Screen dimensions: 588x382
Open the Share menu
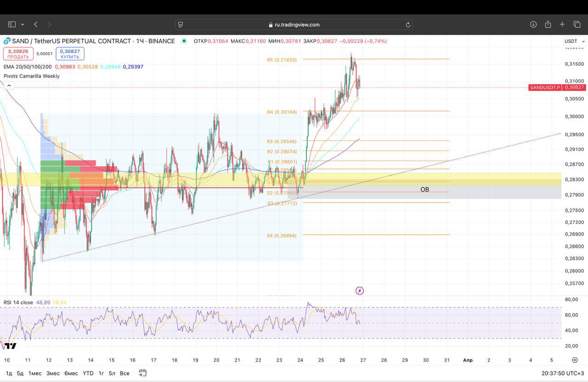[x=548, y=24]
